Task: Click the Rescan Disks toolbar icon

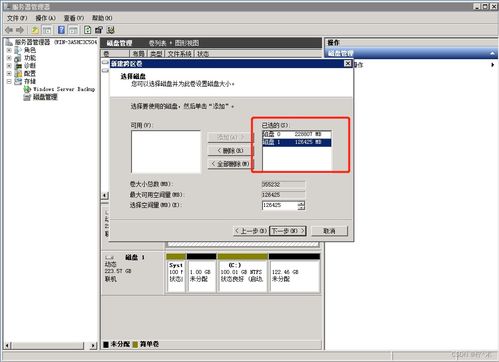Action: [111, 30]
